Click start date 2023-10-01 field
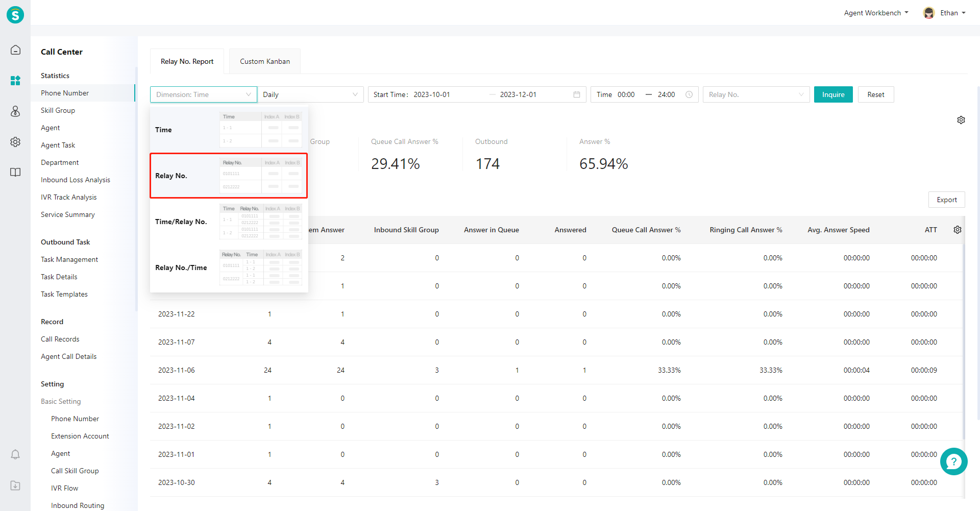This screenshot has width=980, height=511. point(432,94)
